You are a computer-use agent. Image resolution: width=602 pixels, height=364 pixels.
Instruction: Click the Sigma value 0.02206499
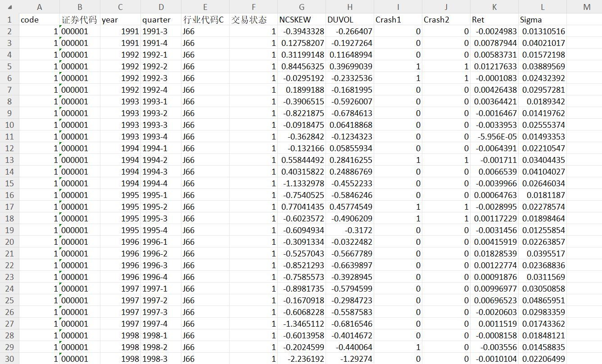click(x=543, y=359)
